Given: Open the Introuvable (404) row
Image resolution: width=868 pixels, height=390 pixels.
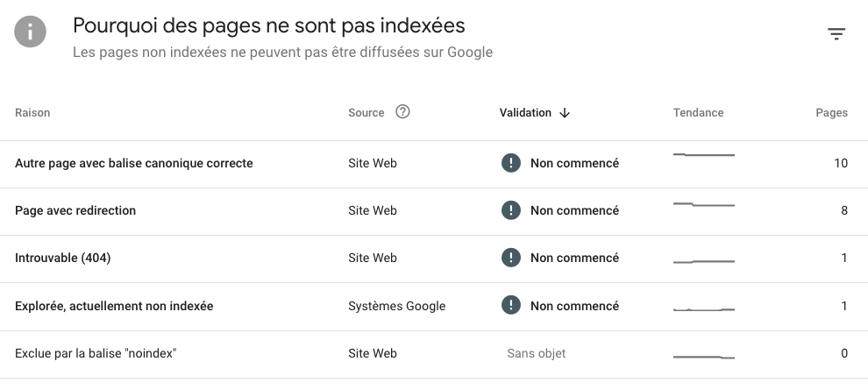Looking at the screenshot, I should (434, 259).
